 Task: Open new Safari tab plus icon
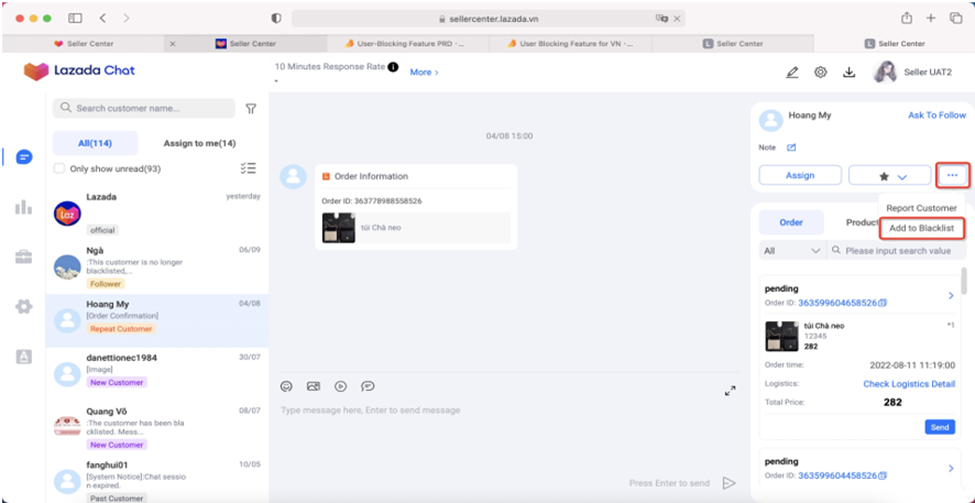(931, 19)
